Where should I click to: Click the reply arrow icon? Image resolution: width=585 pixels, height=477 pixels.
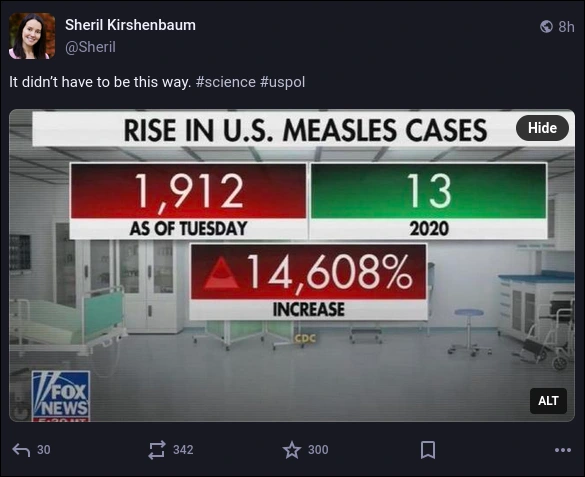[x=21, y=450]
